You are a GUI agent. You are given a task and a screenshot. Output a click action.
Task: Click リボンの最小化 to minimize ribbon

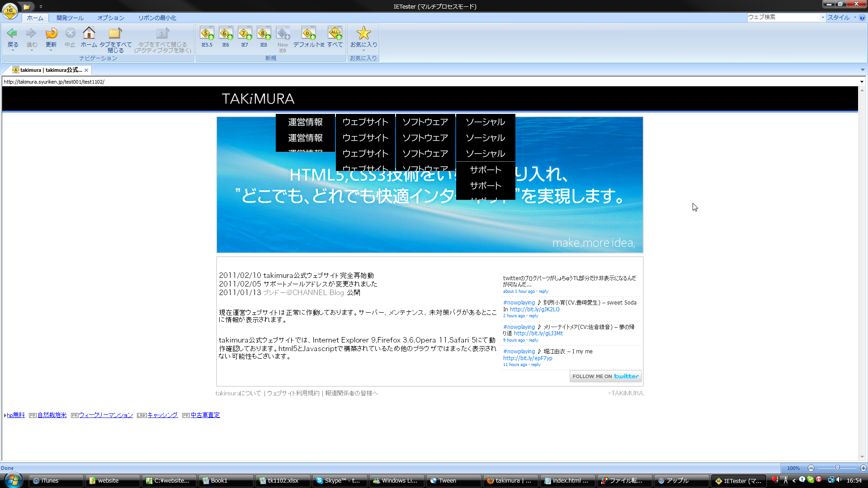tap(157, 18)
